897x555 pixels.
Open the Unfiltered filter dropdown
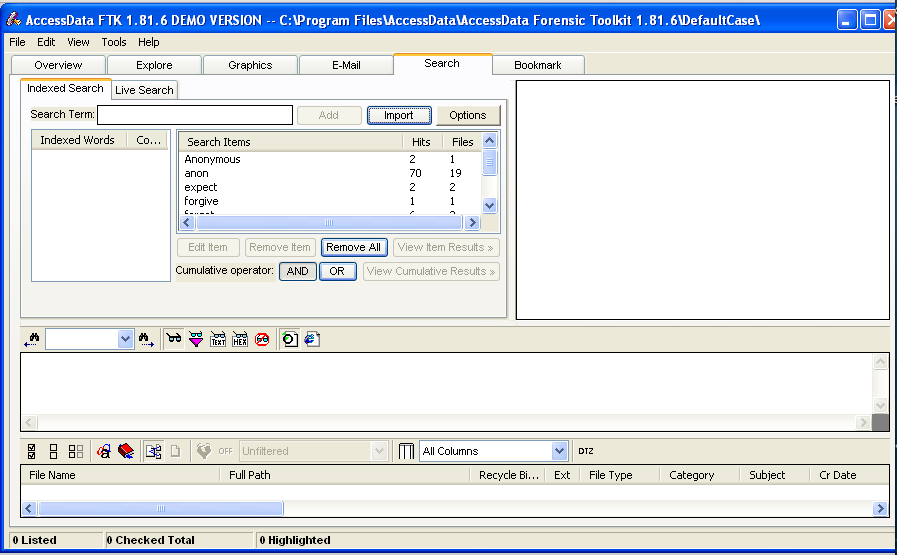379,451
